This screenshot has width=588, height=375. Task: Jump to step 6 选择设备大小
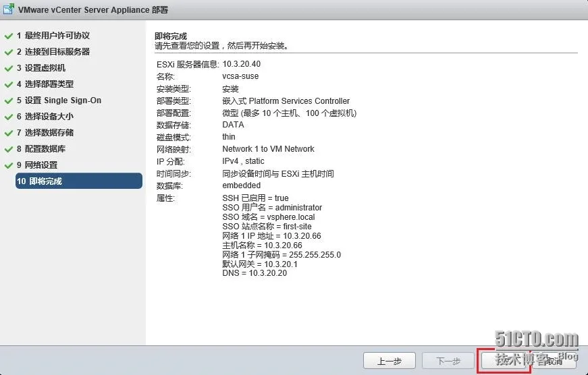45,116
